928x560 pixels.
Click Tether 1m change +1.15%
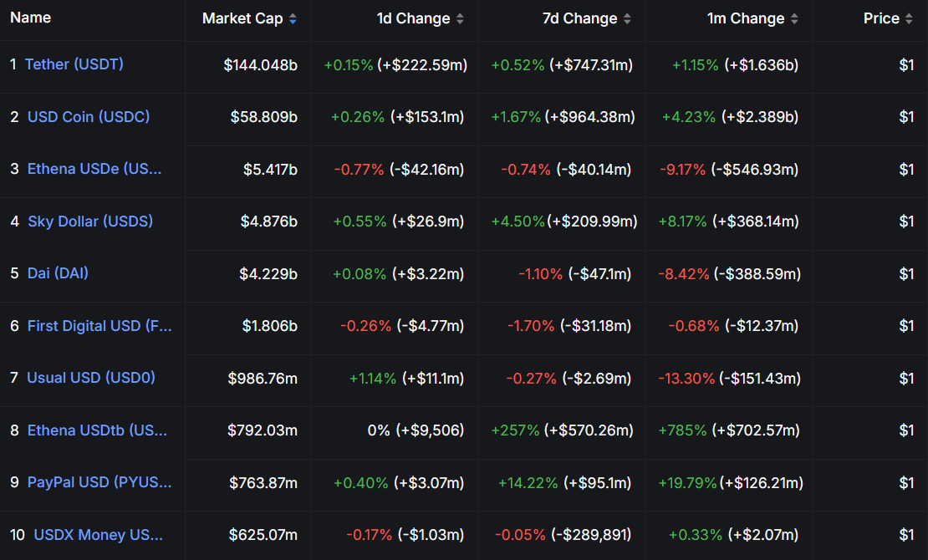tap(696, 65)
